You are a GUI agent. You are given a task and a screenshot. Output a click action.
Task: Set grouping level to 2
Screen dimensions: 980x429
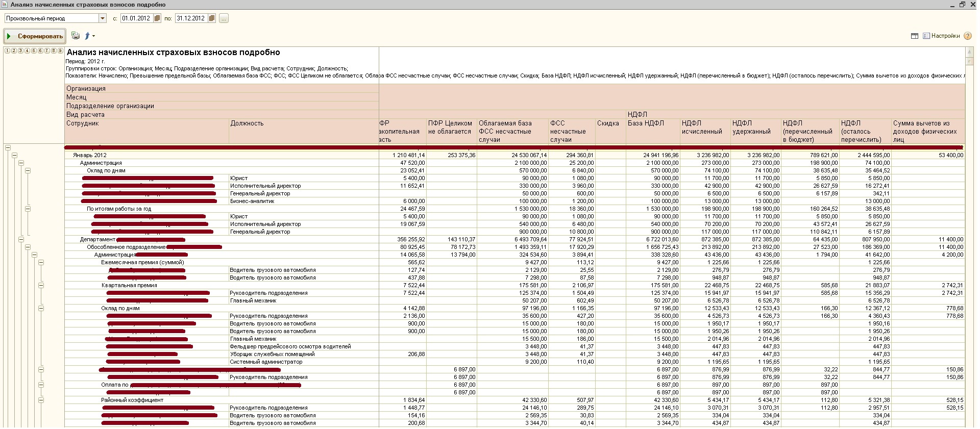[14, 51]
